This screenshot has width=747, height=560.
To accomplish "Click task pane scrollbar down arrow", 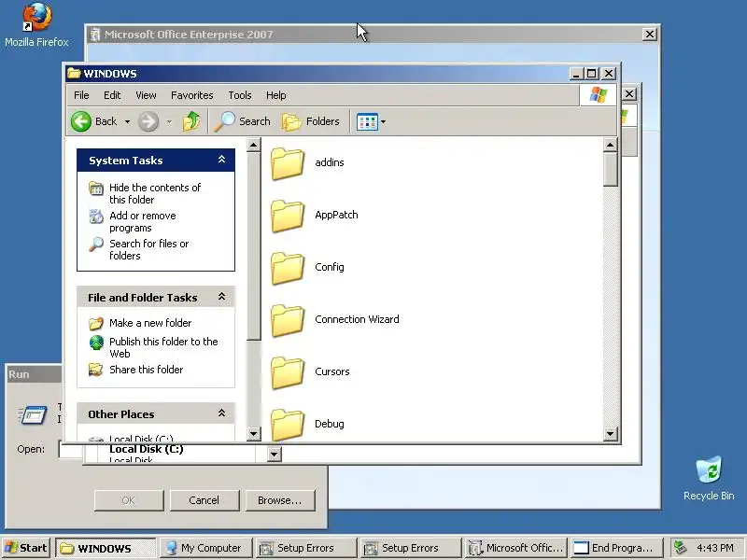I will pyautogui.click(x=253, y=433).
